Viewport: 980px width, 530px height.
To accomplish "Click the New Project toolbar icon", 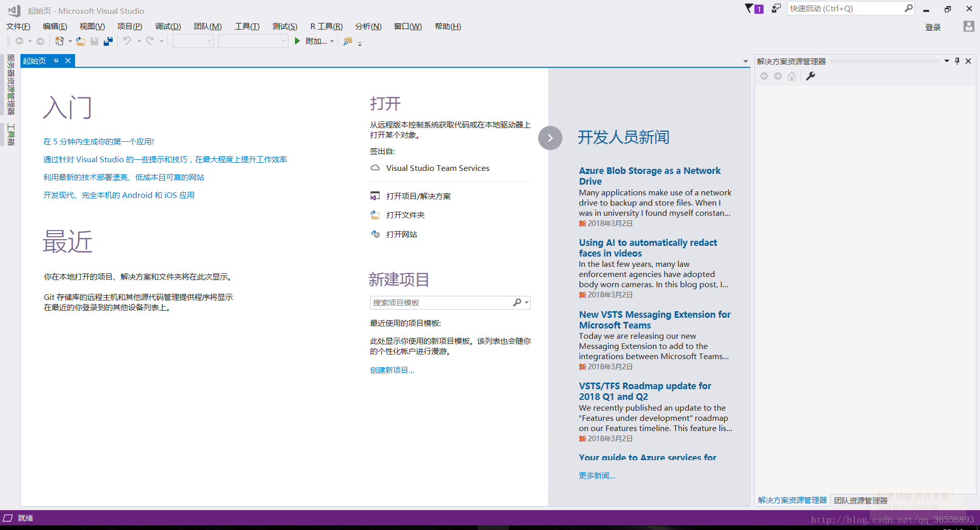I will 60,41.
